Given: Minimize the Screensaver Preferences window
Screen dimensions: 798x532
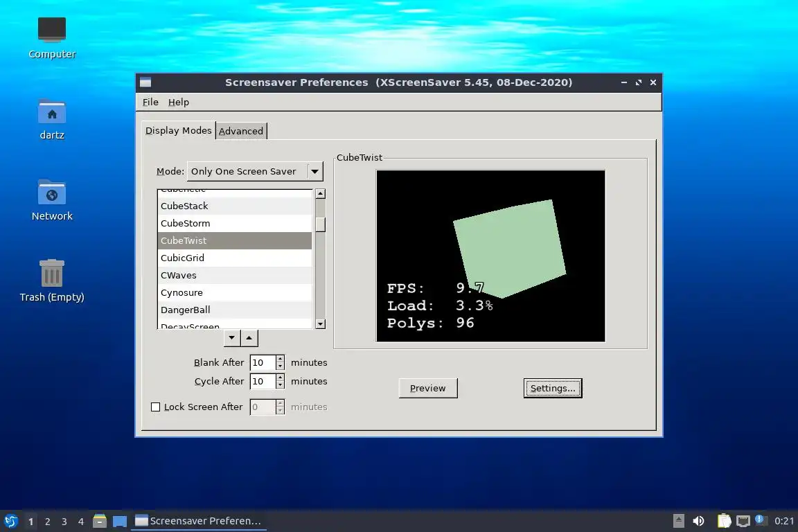Looking at the screenshot, I should 624,82.
